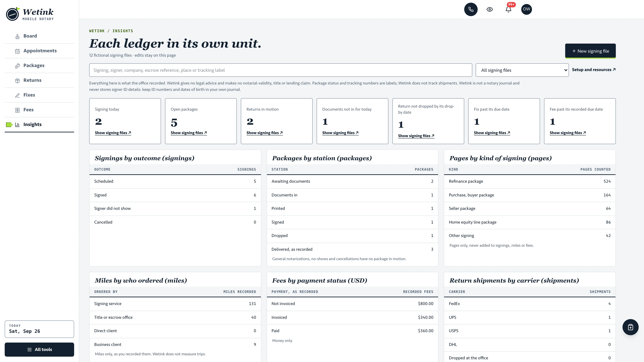This screenshot has height=362, width=644.
Task: Navigate to Returns
Action: click(x=39, y=80)
